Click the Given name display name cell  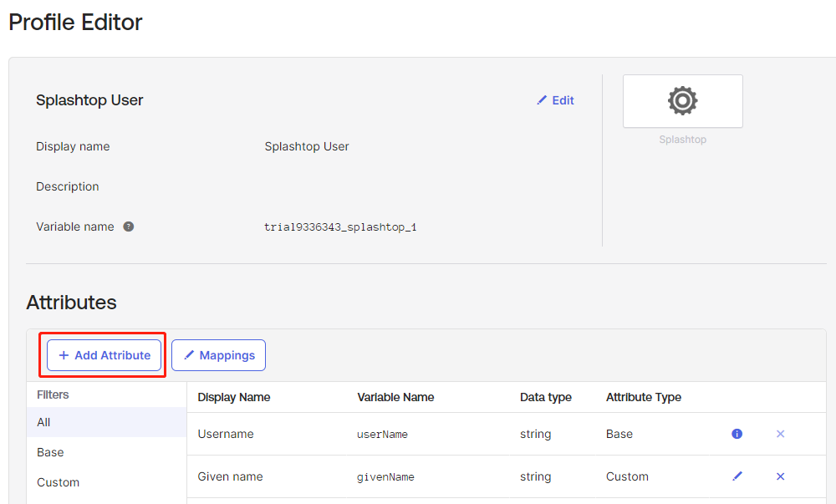(231, 476)
